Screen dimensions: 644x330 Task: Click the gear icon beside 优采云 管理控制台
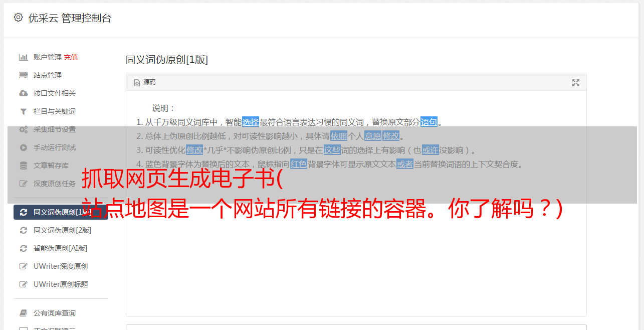19,18
